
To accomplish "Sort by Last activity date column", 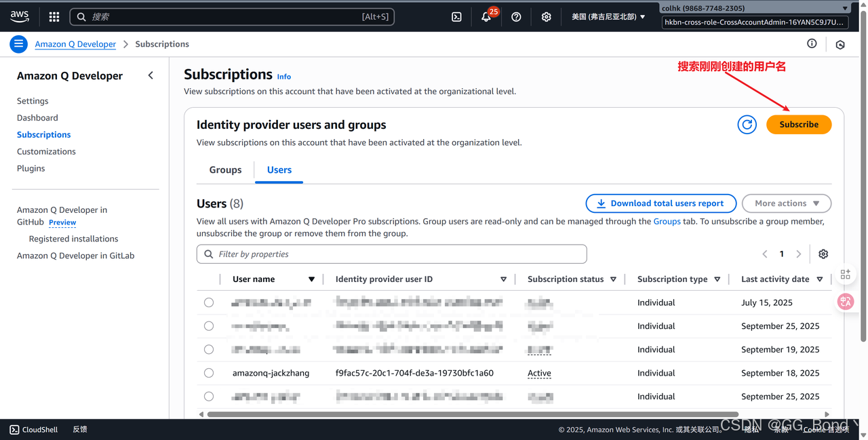I will point(819,279).
